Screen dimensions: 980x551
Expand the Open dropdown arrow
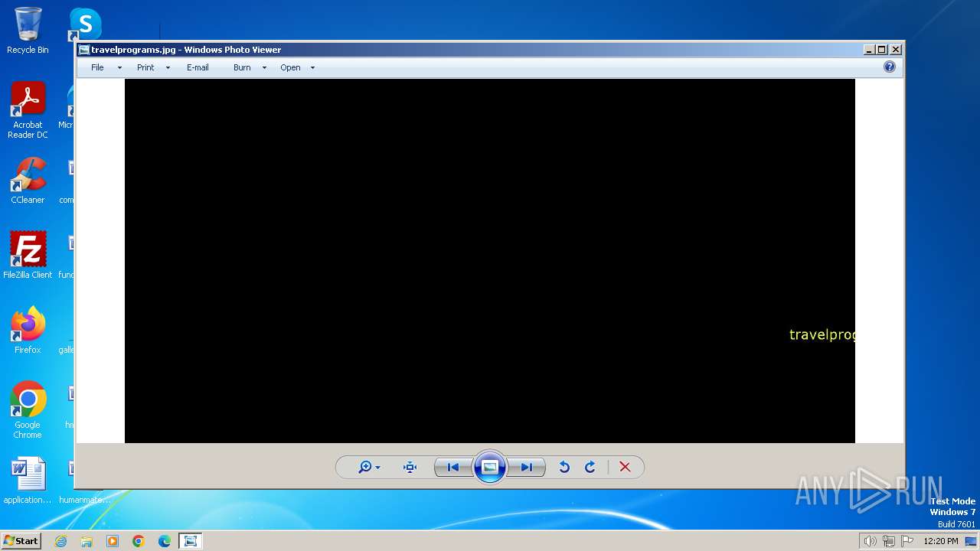click(x=312, y=68)
